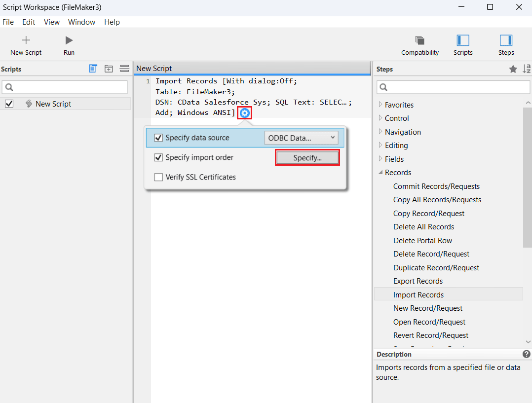Run the script with the play icon
The image size is (532, 403).
[x=69, y=40]
